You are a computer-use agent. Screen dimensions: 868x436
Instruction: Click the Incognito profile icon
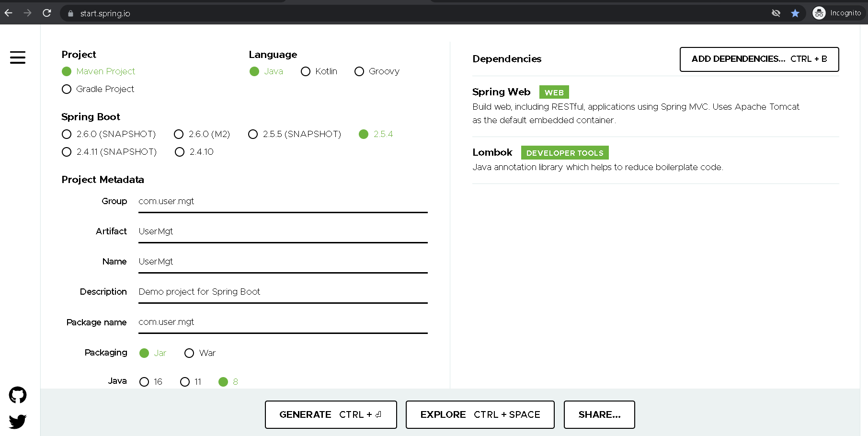819,13
